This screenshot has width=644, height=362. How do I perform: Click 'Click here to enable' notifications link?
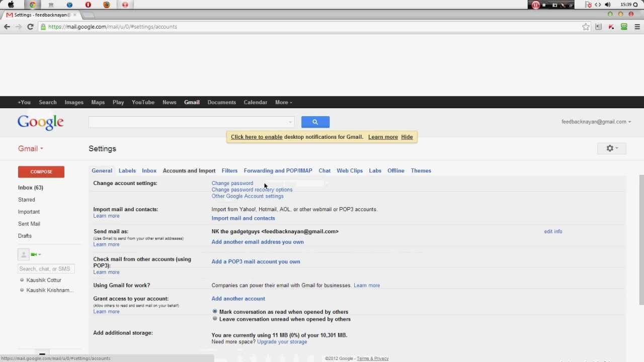click(x=257, y=137)
